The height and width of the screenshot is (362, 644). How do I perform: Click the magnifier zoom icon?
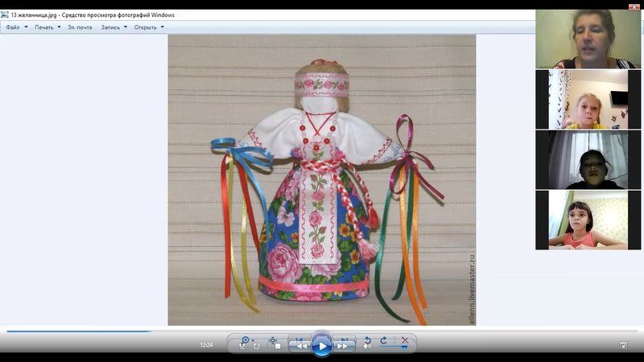(246, 340)
